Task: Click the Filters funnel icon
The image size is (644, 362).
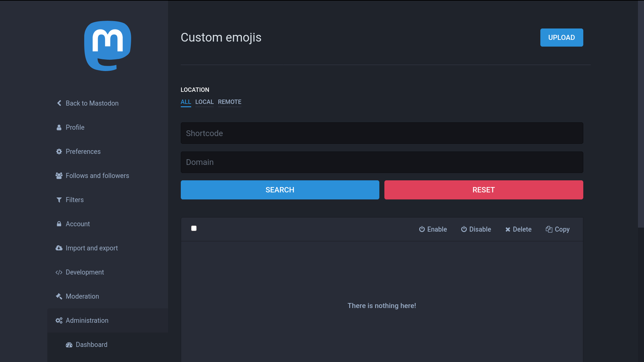Action: coord(59,200)
